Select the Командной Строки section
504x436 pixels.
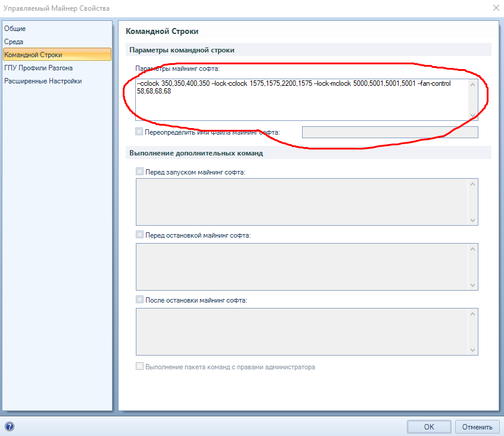(x=57, y=55)
